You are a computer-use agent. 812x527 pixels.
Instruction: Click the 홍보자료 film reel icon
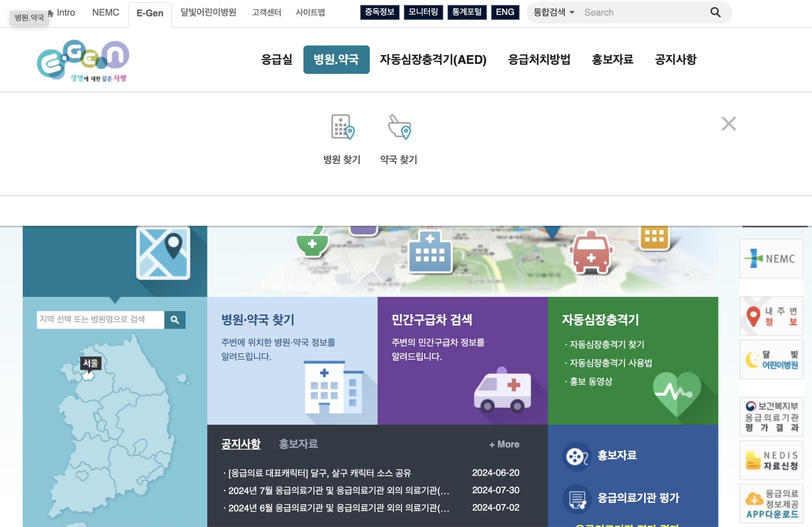(x=576, y=456)
